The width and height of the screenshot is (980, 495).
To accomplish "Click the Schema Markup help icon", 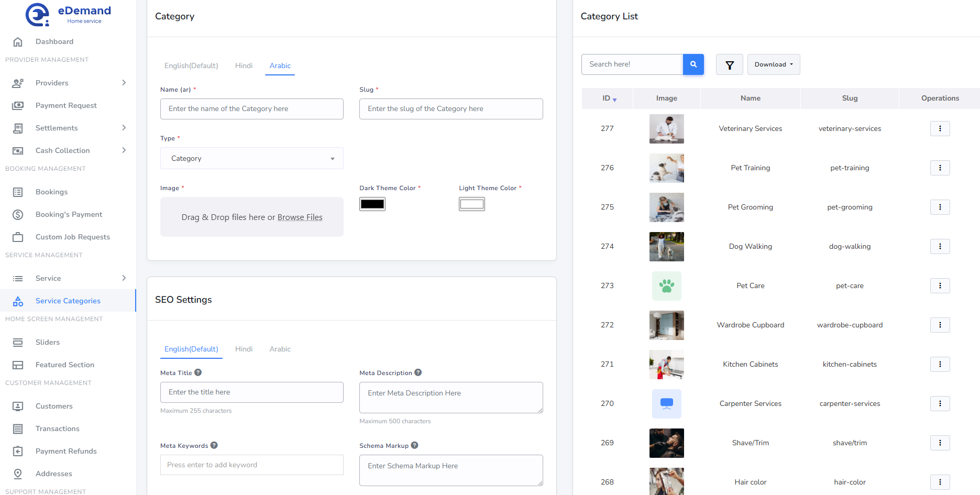I will coord(414,445).
